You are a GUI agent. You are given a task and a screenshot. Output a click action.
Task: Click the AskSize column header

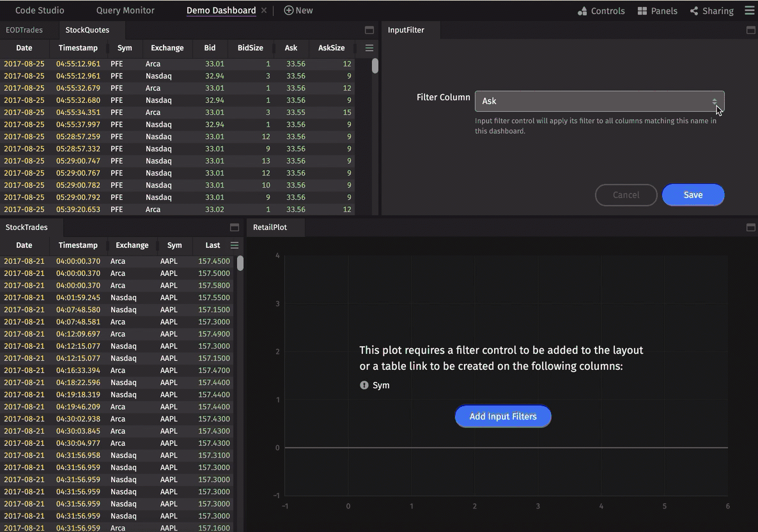(331, 48)
